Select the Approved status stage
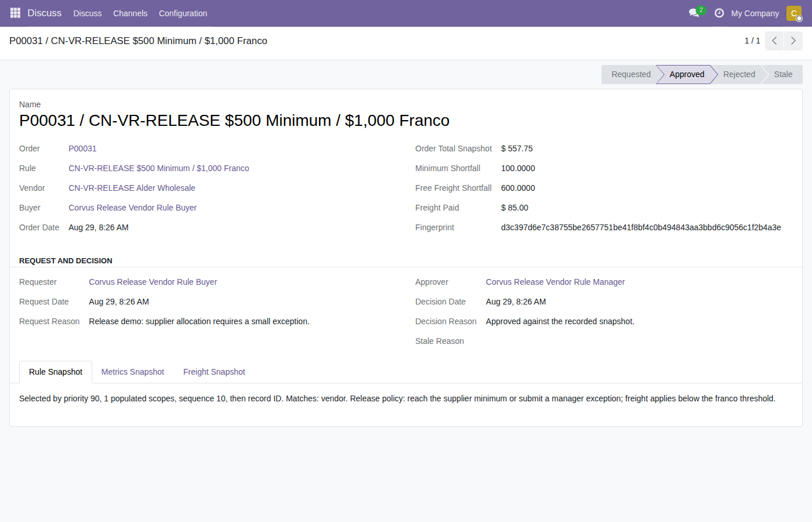The width and height of the screenshot is (812, 522). (x=687, y=74)
